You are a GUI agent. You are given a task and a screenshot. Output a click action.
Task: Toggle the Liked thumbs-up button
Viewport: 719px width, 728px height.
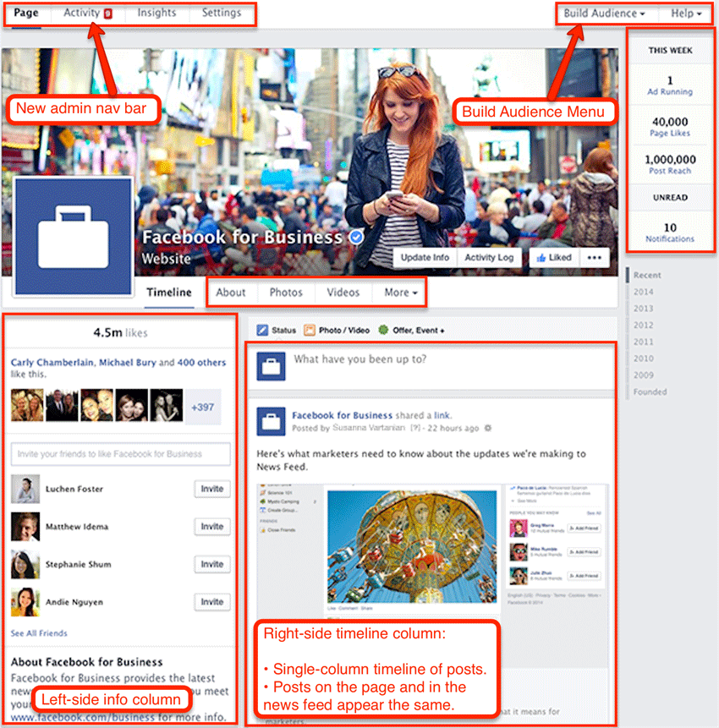click(x=554, y=258)
